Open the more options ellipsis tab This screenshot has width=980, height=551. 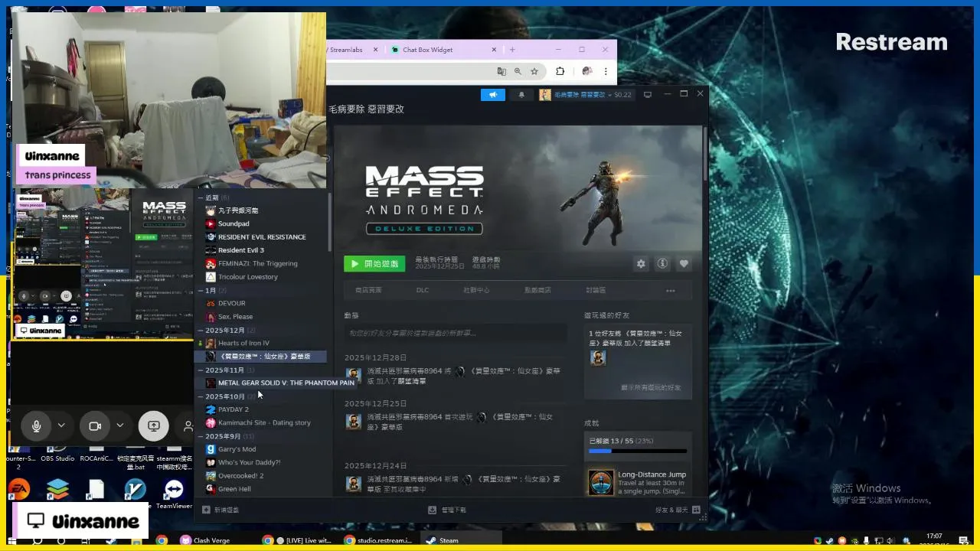click(x=671, y=291)
